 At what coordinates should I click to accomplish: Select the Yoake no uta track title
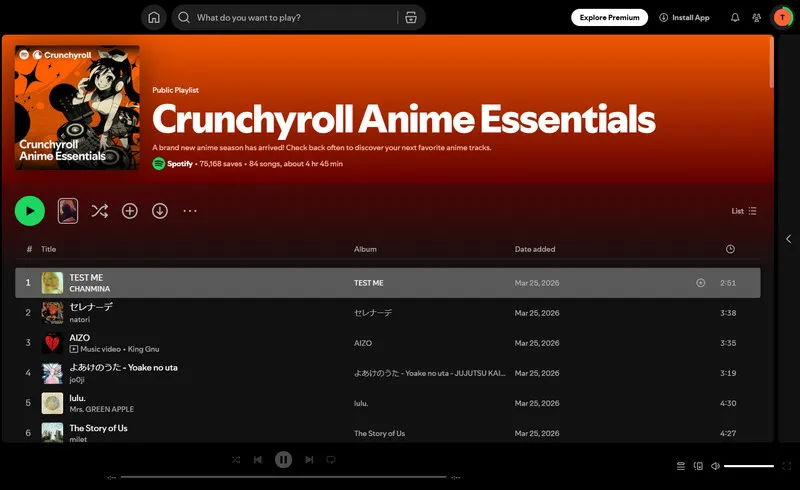[123, 368]
